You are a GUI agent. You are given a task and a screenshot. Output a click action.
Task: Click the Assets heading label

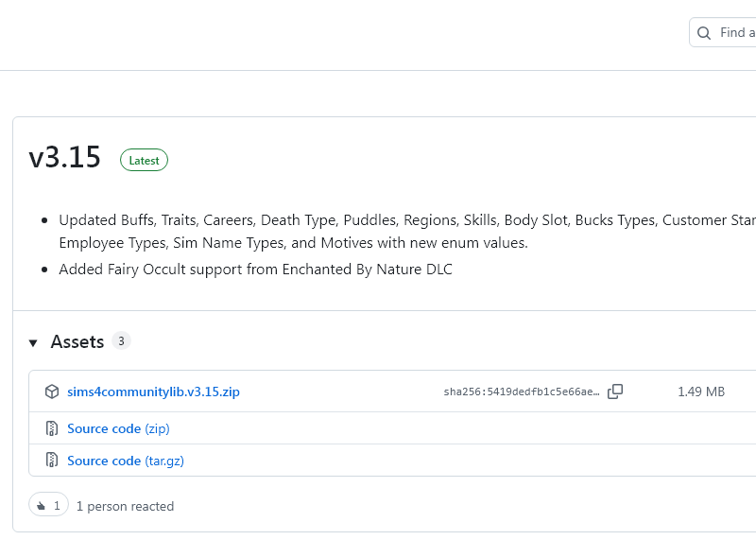click(x=77, y=341)
